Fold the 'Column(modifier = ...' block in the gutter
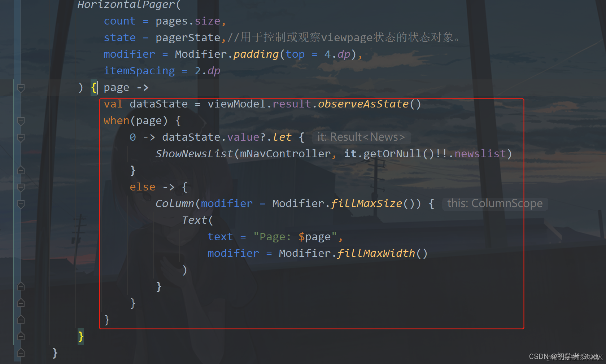The image size is (606, 364). pos(21,204)
